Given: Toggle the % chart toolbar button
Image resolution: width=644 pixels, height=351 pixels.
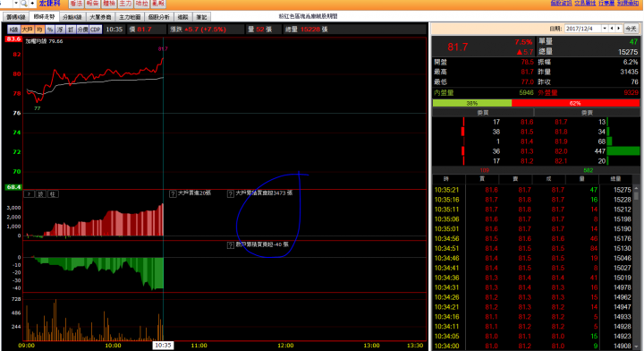Looking at the screenshot, I should tap(50, 30).
